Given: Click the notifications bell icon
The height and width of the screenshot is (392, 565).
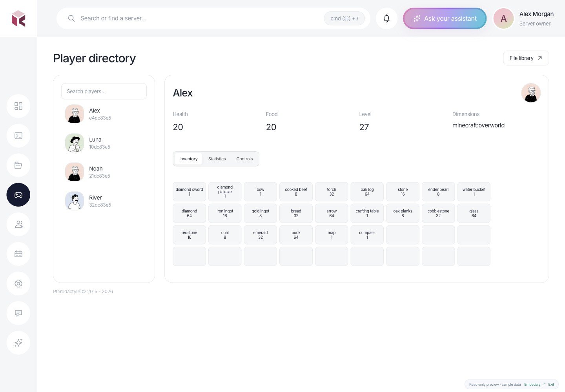Looking at the screenshot, I should tap(386, 18).
